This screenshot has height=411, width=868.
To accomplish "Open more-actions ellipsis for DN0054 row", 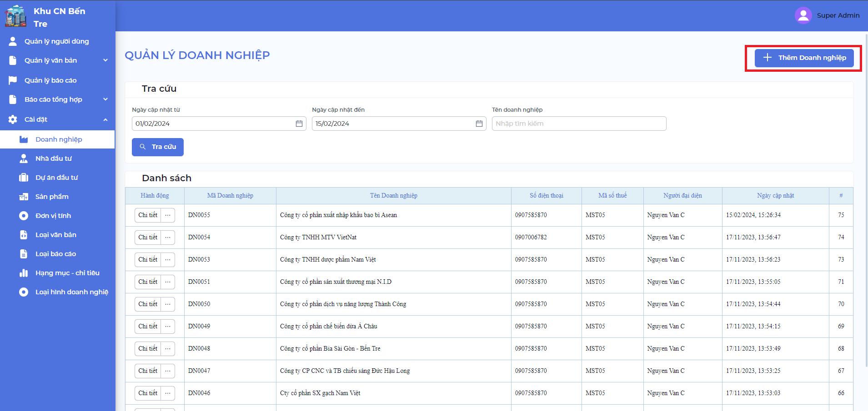I will coord(168,238).
